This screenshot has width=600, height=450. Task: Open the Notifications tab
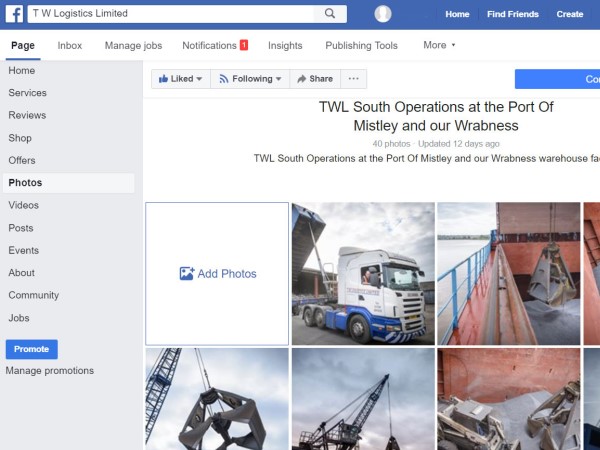(209, 46)
